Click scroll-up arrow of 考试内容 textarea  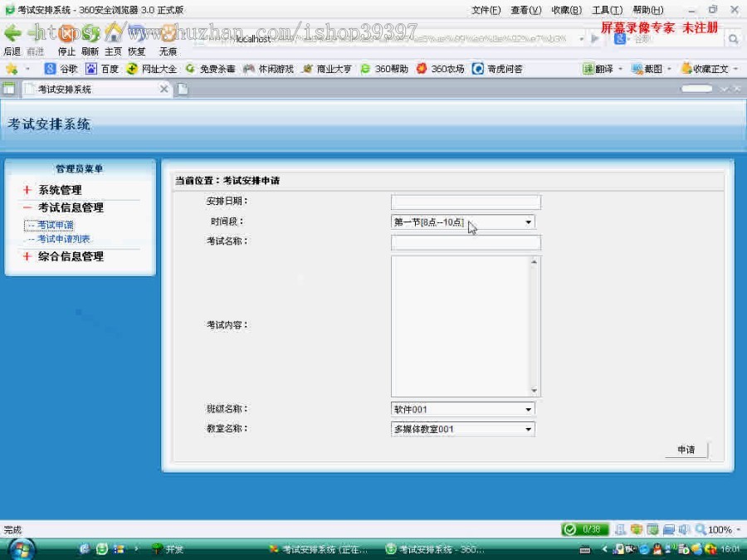[x=534, y=262]
